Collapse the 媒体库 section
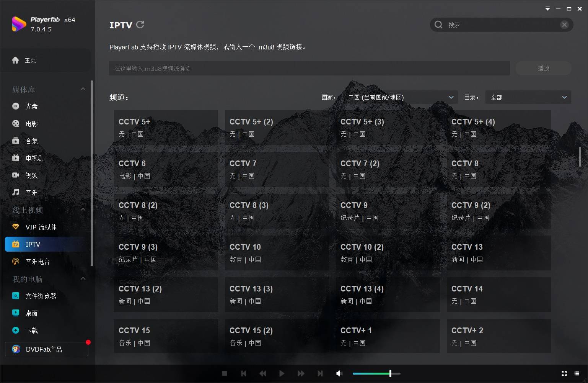The width and height of the screenshot is (588, 383). [83, 89]
